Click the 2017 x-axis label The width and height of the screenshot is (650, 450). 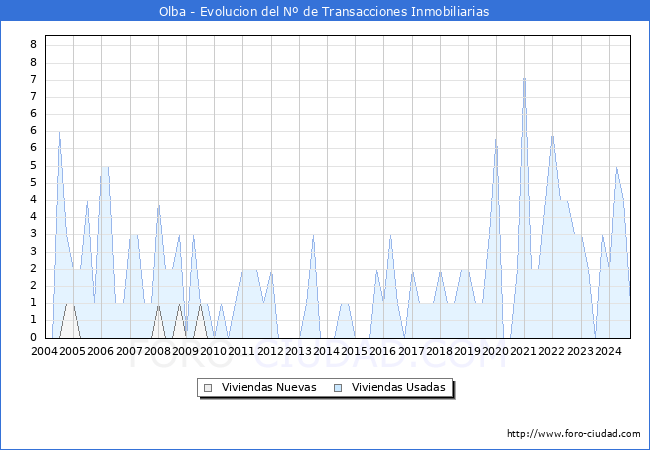click(411, 351)
